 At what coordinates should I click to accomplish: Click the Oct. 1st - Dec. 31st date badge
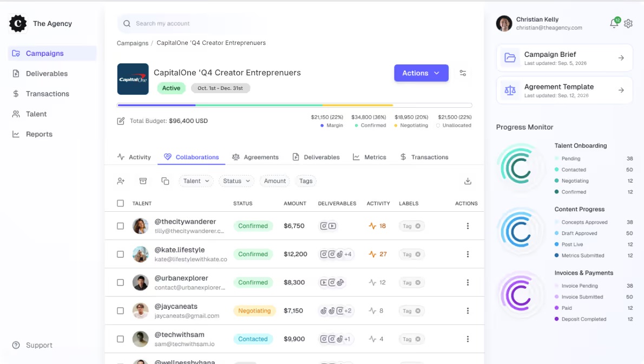pyautogui.click(x=220, y=88)
